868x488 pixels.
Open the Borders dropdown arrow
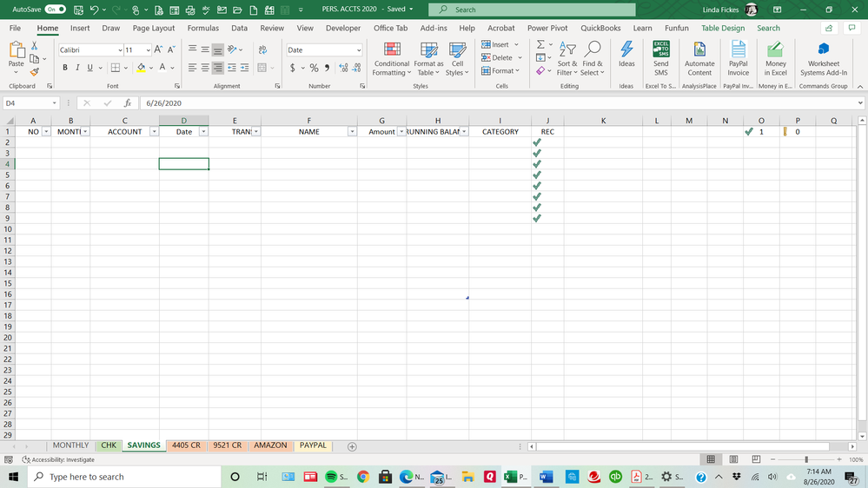[x=126, y=68]
